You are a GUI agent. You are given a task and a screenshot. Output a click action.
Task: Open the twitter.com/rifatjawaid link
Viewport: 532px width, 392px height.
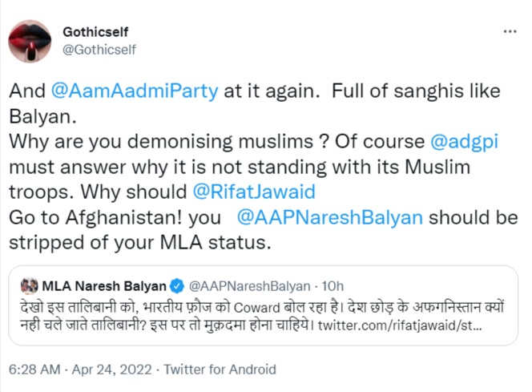point(412,325)
